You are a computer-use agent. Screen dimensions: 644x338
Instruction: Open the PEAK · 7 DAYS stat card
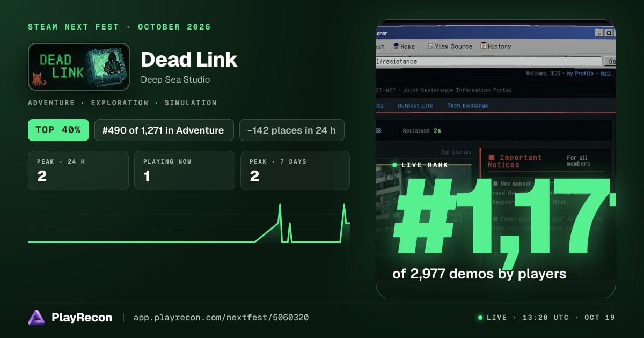295,171
